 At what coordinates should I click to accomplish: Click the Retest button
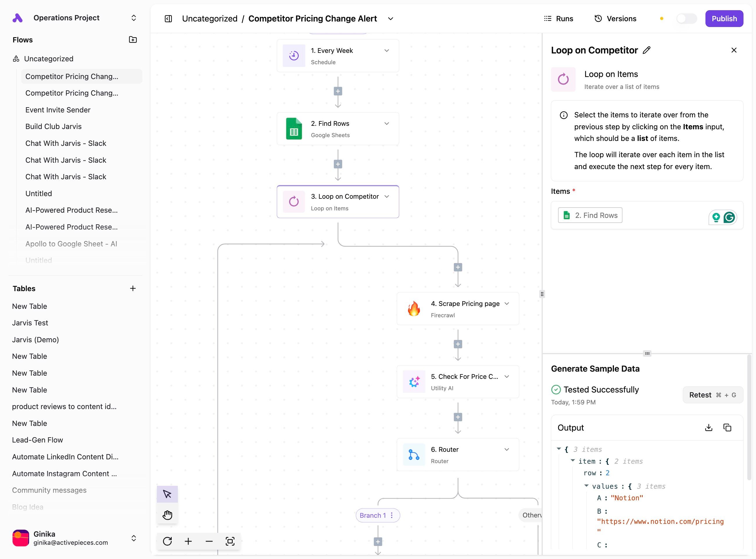(712, 395)
